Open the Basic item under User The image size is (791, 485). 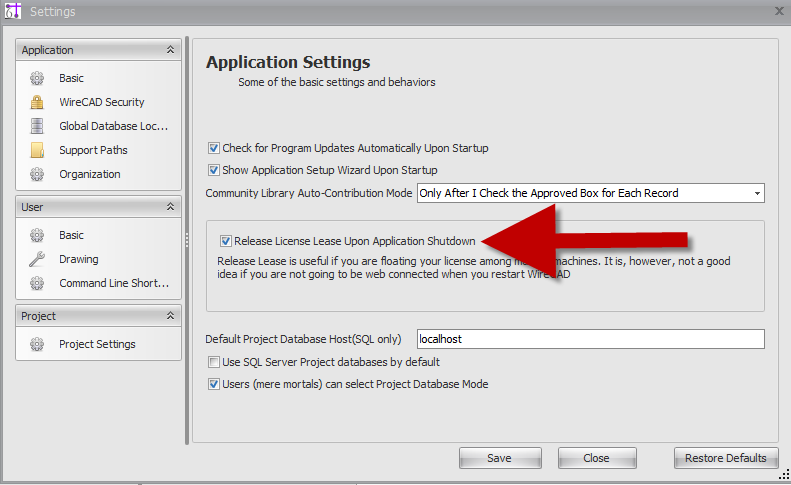[x=71, y=235]
